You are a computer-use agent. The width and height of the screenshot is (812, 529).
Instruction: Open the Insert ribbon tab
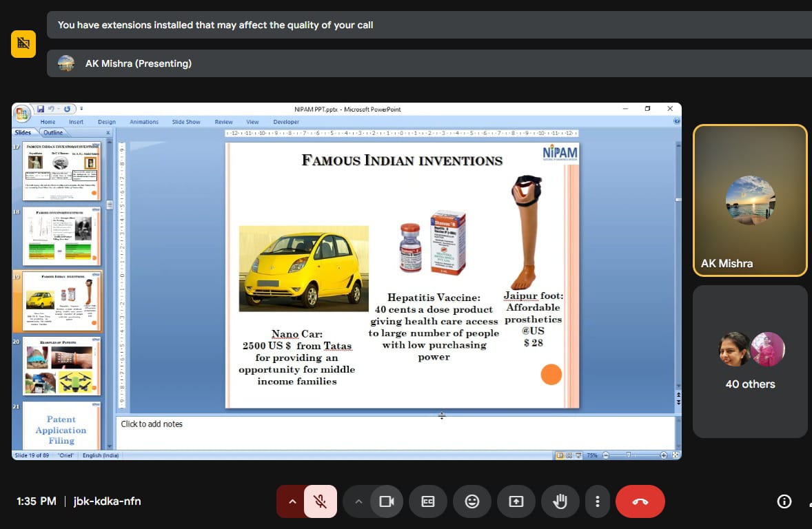[76, 122]
